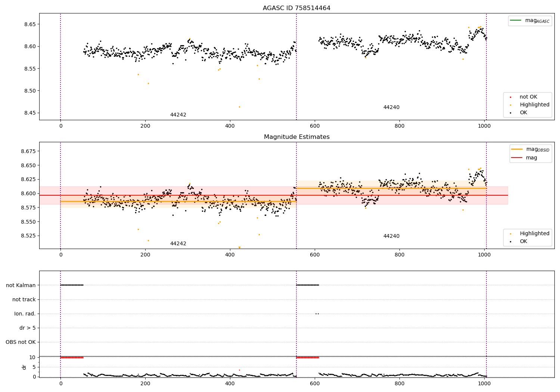Click the 'mag' legend label in middle plot
The image size is (560, 392).
tap(532, 158)
